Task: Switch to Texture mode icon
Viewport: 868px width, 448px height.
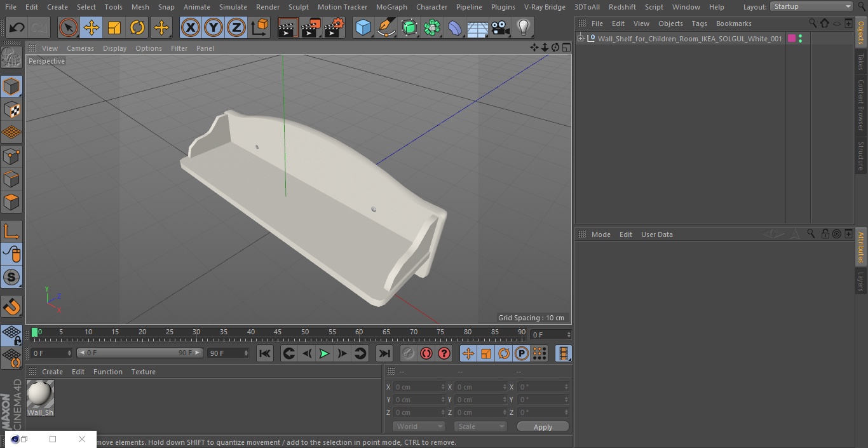Action: 11,110
